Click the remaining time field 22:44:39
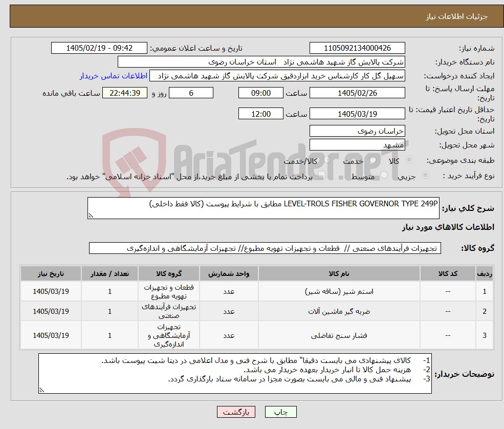The width and height of the screenshot is (504, 429). tap(125, 93)
